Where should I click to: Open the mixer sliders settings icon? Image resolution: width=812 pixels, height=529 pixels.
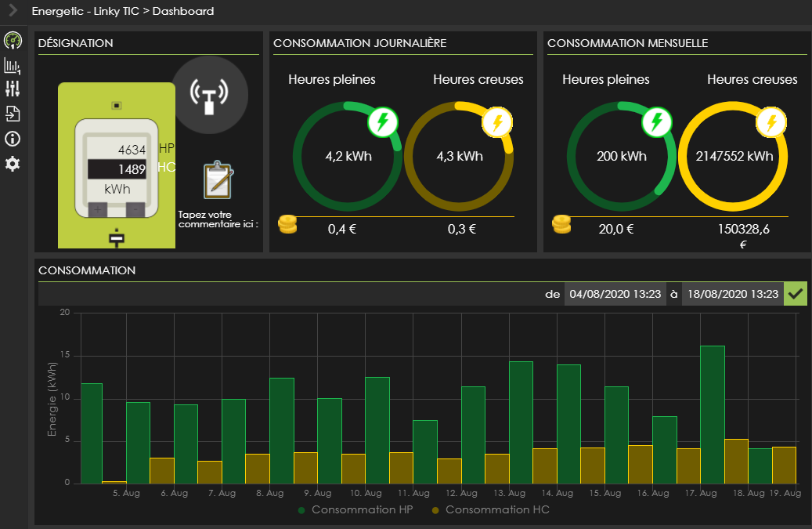pos(13,89)
